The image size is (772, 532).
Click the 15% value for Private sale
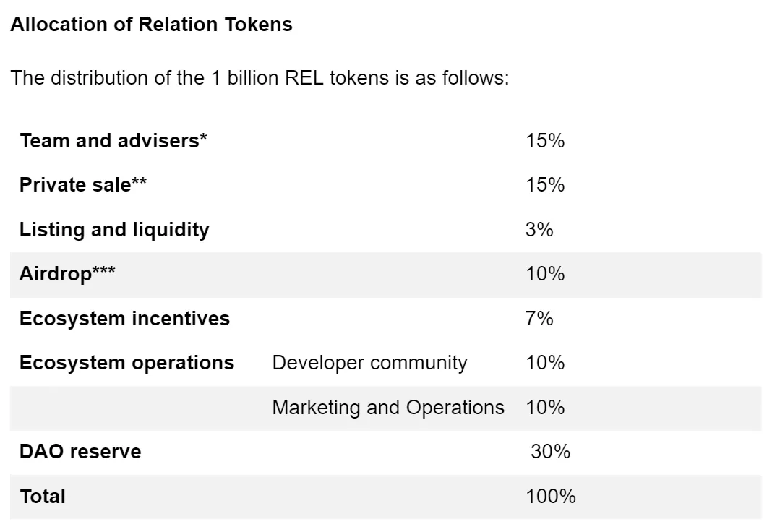click(x=545, y=185)
